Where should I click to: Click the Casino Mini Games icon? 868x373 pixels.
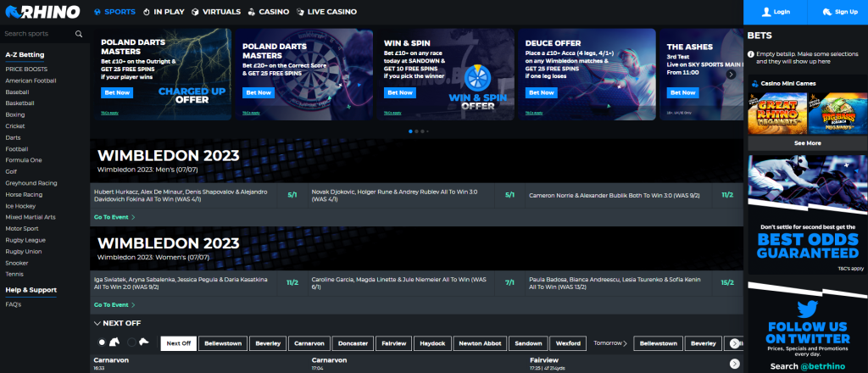pyautogui.click(x=755, y=84)
